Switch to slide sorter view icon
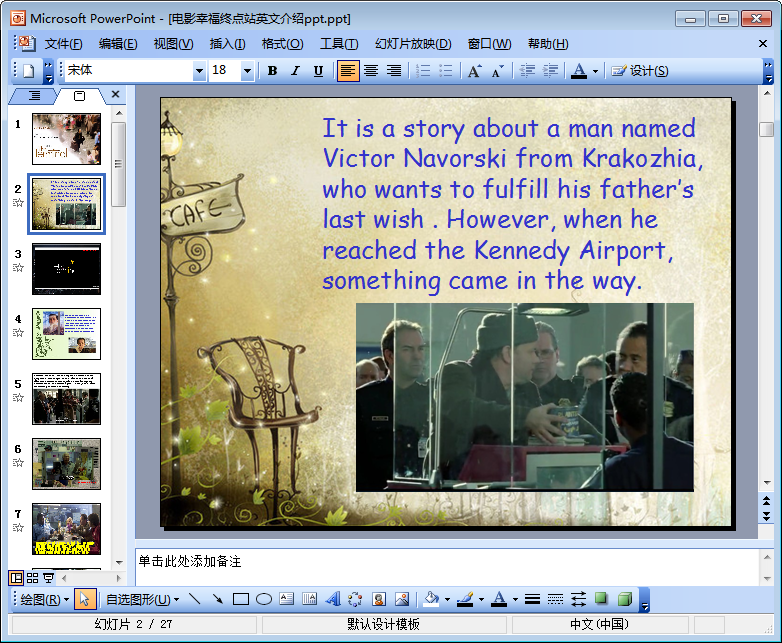Screen dimensions: 782x643 [x=32, y=578]
